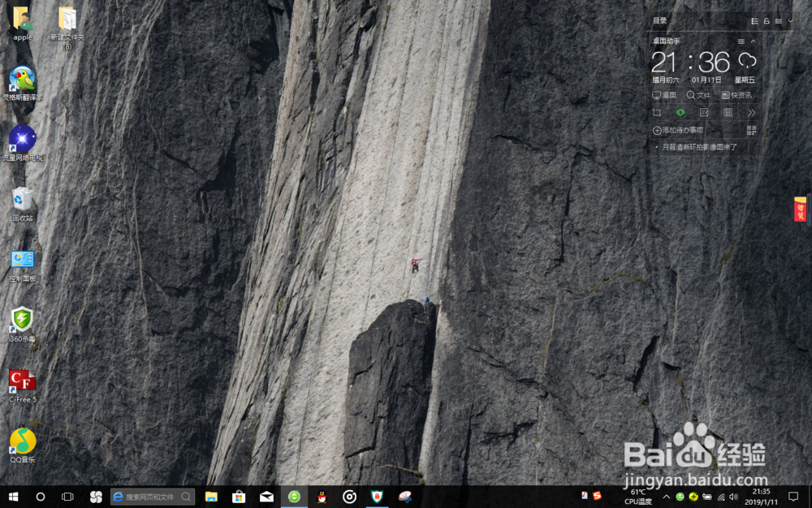
Task: Click the 文件 search button
Action: [x=698, y=95]
